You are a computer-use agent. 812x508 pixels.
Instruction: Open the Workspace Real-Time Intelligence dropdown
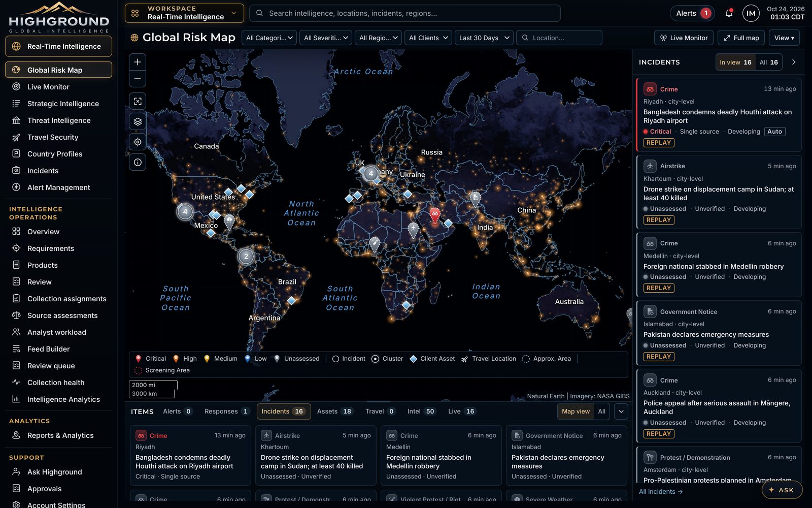pos(184,13)
